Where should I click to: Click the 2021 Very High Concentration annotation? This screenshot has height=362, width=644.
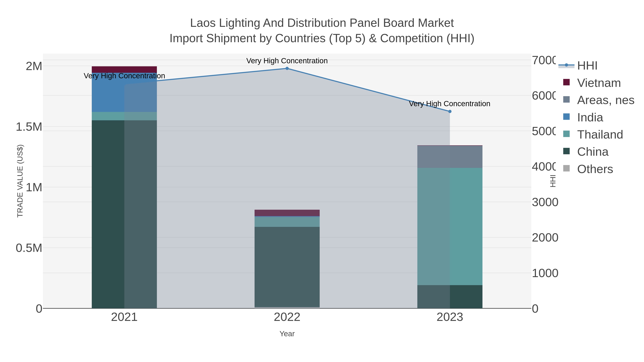[x=124, y=76]
